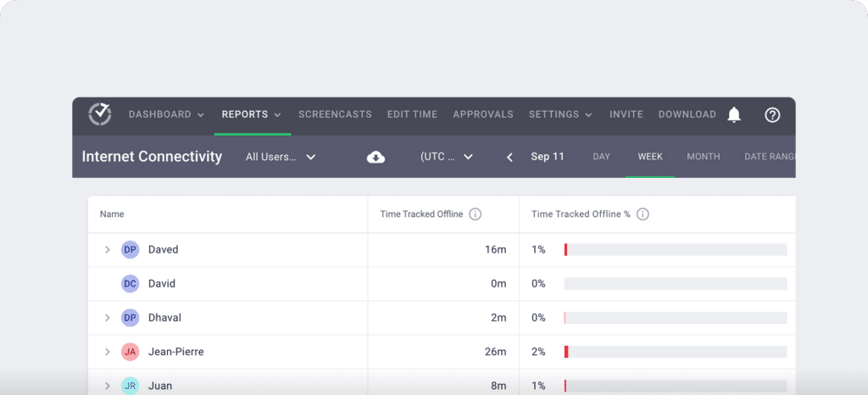
Task: Expand the Jean-Pierre row
Action: pos(108,352)
